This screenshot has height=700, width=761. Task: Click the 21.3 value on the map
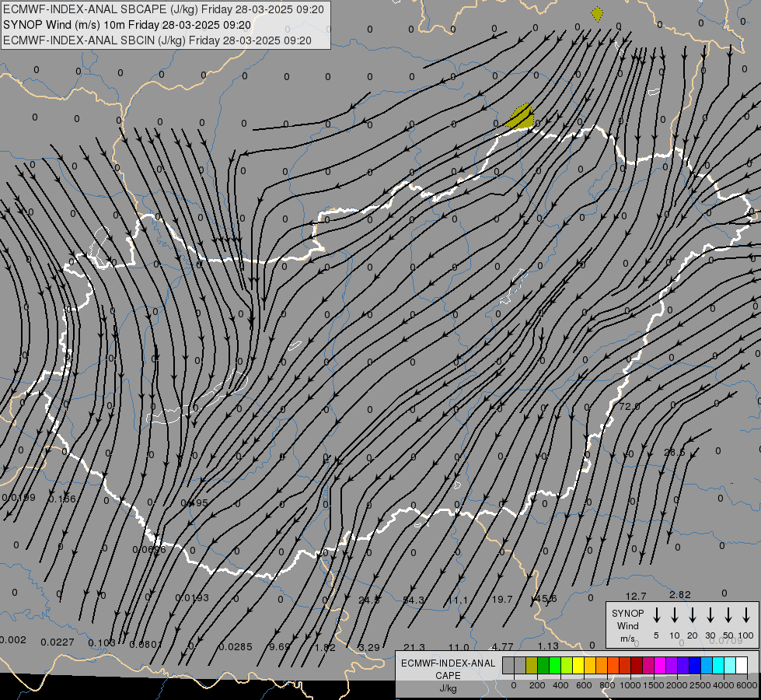414,647
